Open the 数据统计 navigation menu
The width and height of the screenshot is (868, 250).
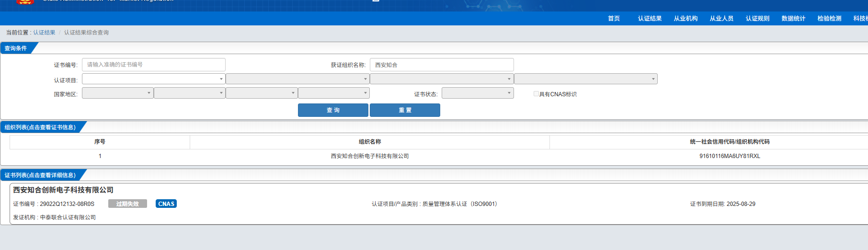point(793,19)
